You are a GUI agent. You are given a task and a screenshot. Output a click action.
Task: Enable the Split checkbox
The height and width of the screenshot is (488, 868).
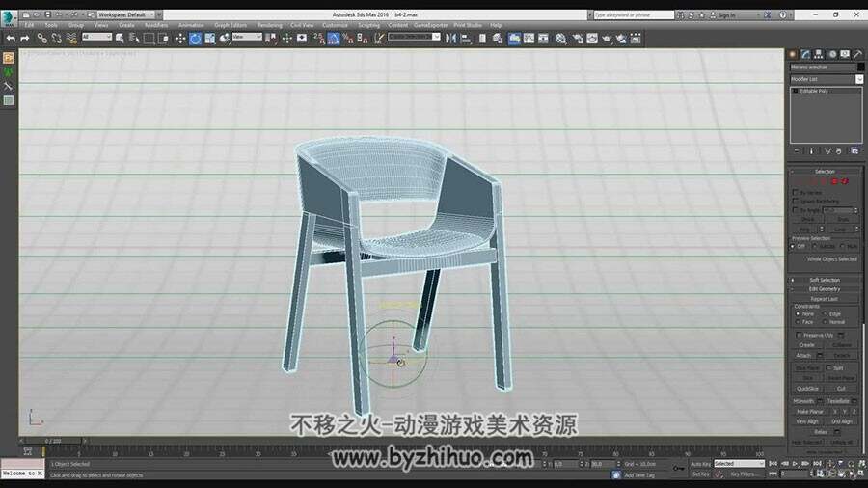[828, 367]
